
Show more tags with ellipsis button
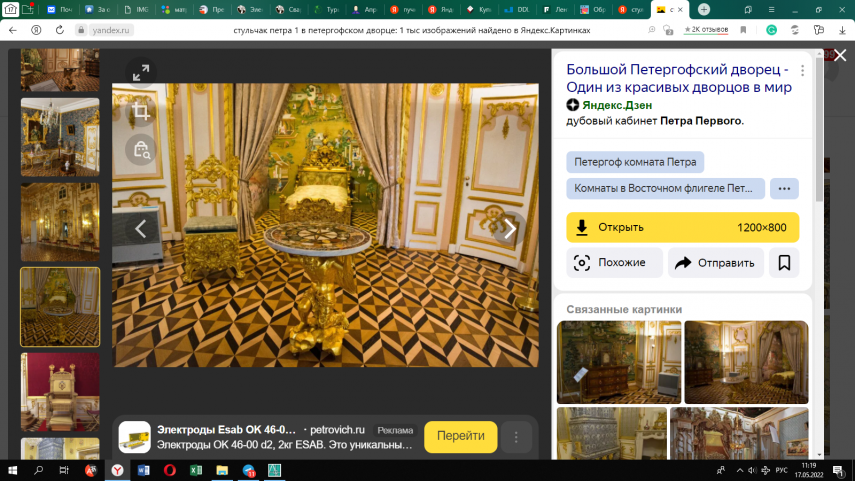pos(784,189)
